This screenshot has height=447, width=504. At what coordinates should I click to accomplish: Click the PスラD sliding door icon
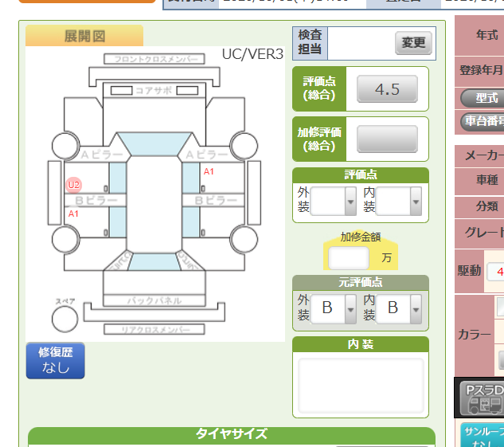click(481, 398)
